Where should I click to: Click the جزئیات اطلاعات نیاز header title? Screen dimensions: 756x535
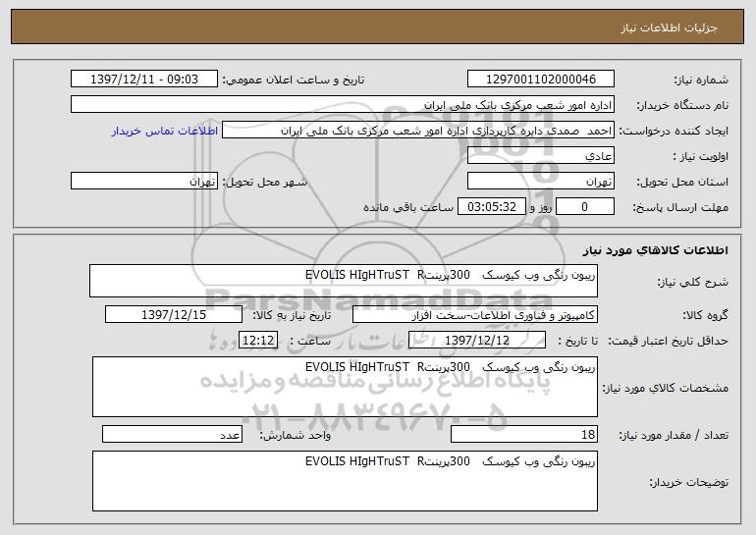pos(669,27)
